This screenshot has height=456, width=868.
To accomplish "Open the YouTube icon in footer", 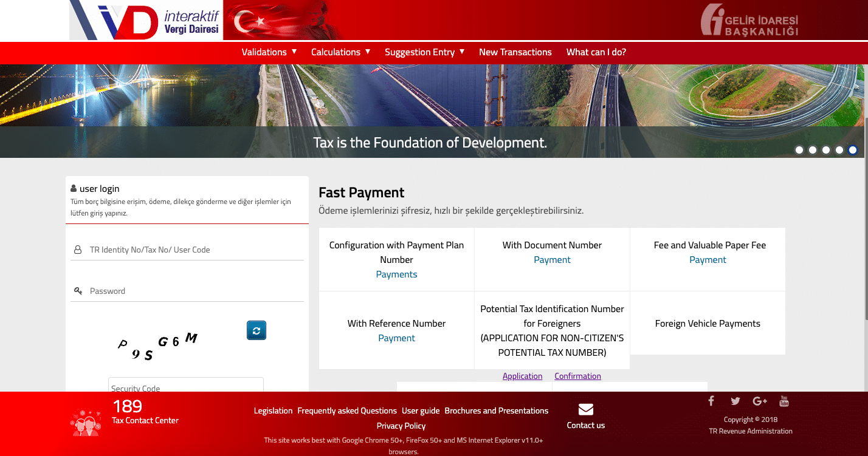I will click(x=784, y=401).
